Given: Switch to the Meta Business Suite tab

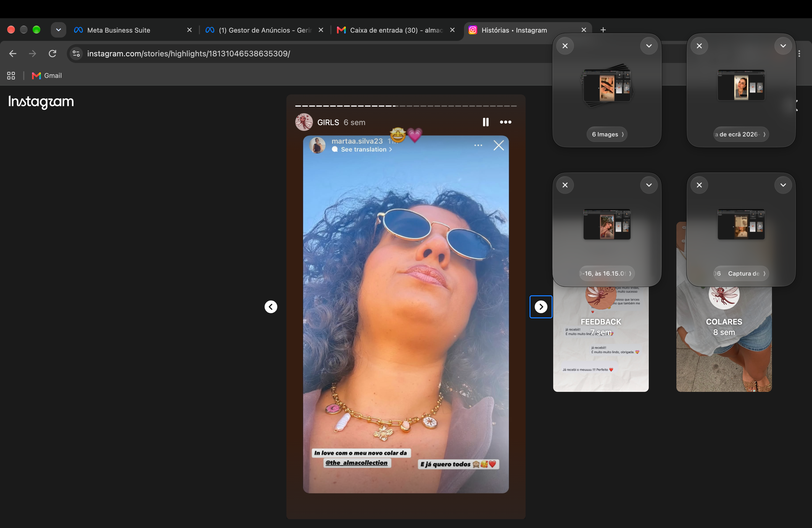Looking at the screenshot, I should (x=133, y=30).
